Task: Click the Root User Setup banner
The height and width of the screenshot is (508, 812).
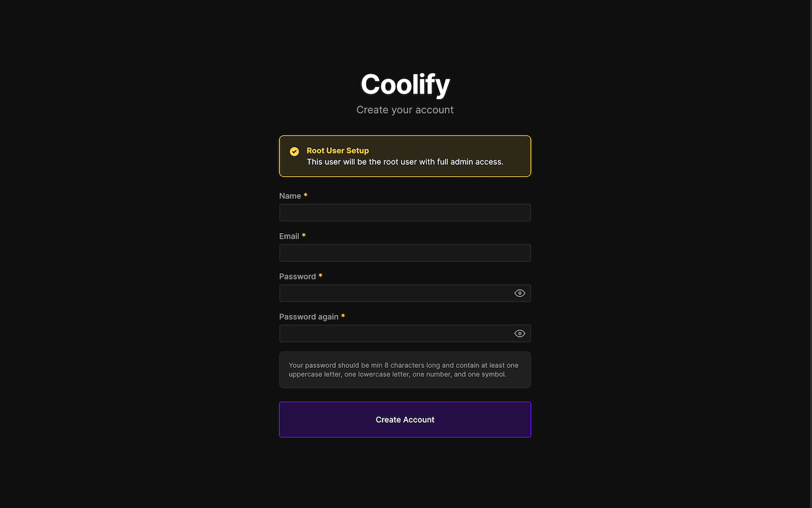Action: [x=405, y=156]
